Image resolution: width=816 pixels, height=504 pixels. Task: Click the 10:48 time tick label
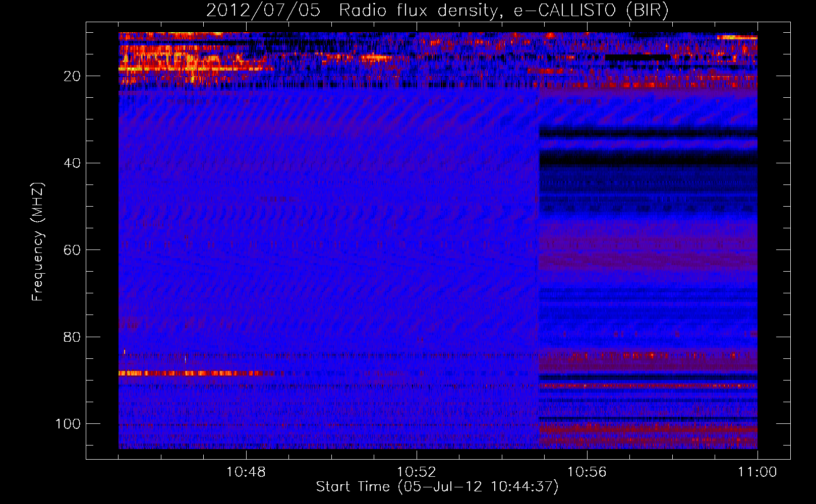click(246, 472)
